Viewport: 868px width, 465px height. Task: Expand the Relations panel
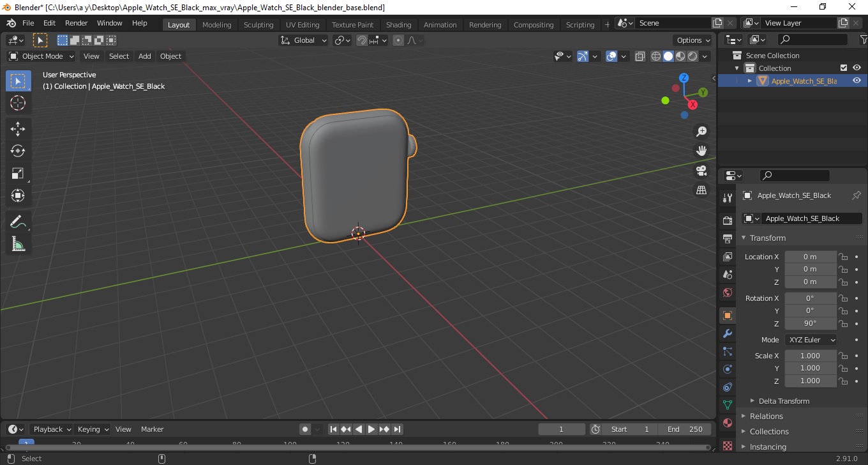click(766, 416)
